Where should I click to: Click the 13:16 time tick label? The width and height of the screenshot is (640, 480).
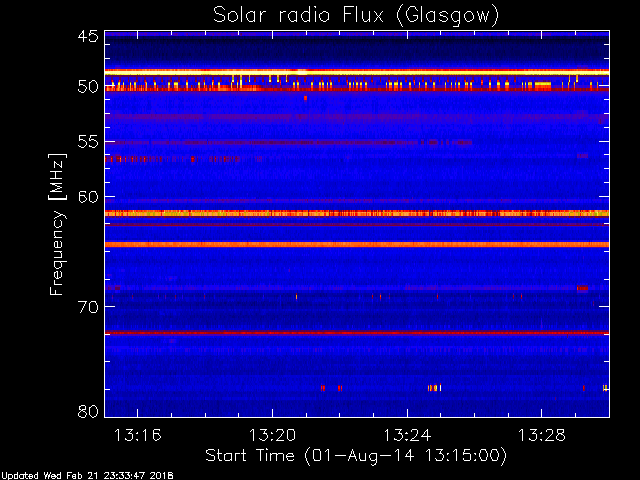click(138, 436)
